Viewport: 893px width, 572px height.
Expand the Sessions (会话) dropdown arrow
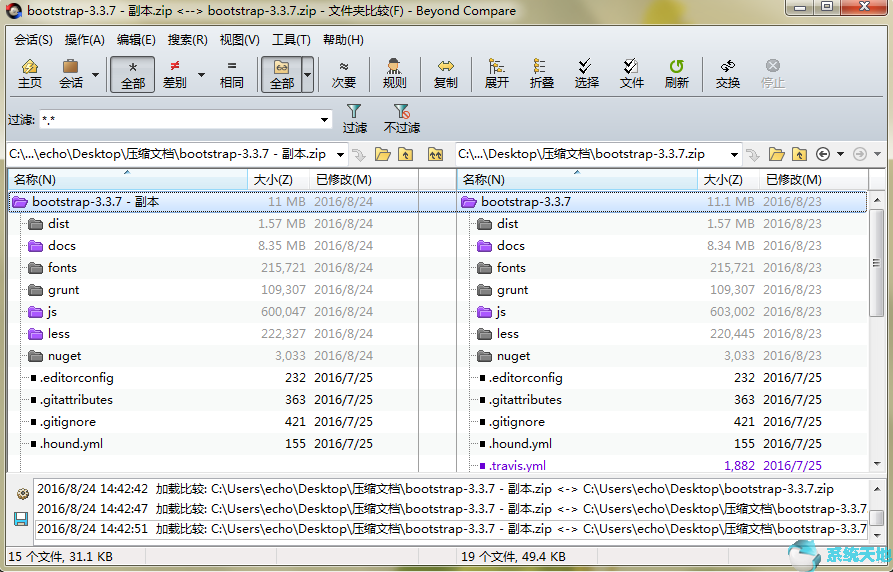(96, 75)
